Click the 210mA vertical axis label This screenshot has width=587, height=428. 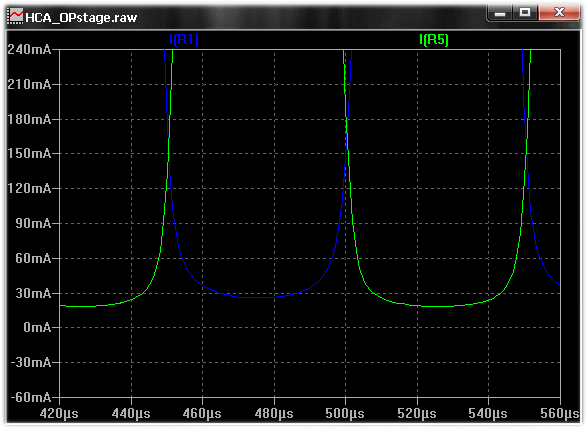pos(29,84)
